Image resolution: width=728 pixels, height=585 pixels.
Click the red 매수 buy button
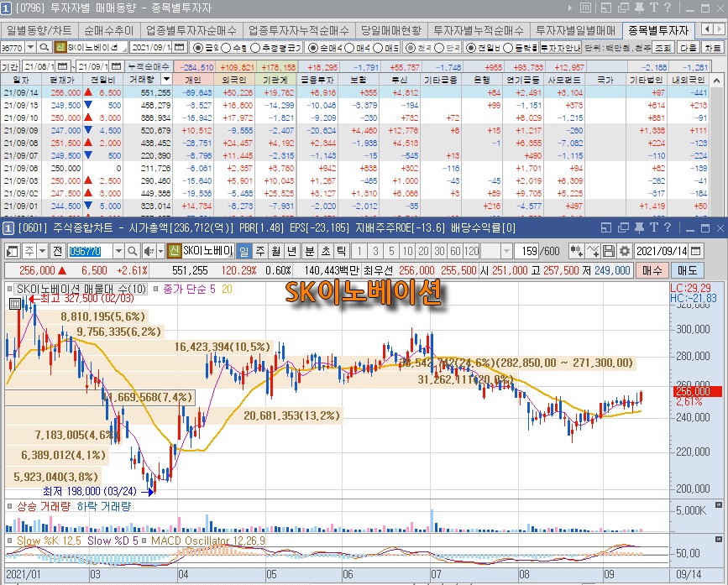[652, 270]
